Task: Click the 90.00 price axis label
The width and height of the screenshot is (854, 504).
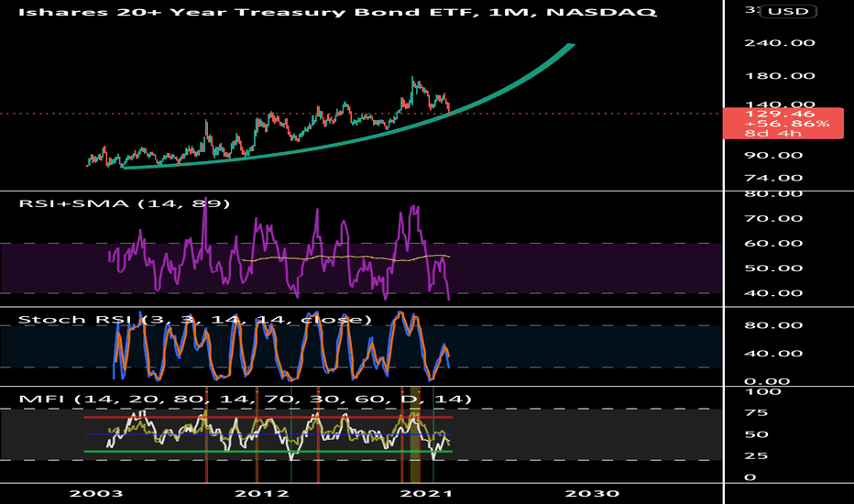Action: coord(773,155)
